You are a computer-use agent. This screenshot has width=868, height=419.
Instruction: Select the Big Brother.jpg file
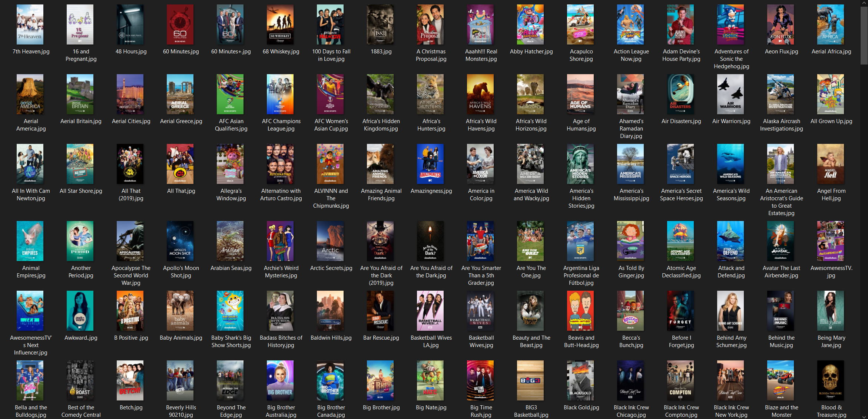pos(380,380)
